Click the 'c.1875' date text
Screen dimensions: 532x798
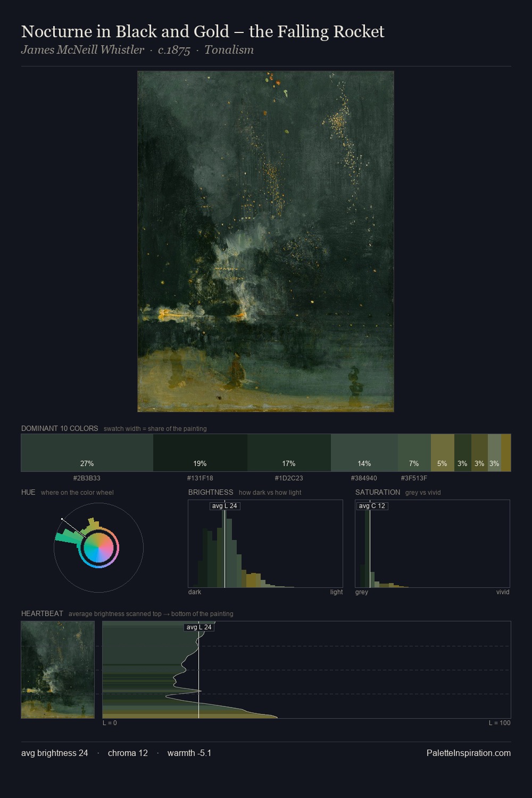pyautogui.click(x=174, y=50)
